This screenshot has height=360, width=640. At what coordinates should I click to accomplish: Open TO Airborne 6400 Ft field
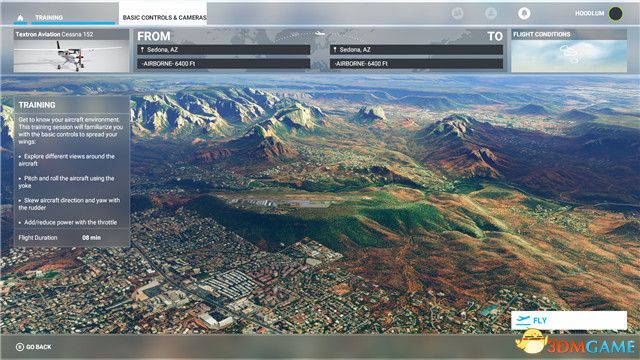[x=416, y=64]
